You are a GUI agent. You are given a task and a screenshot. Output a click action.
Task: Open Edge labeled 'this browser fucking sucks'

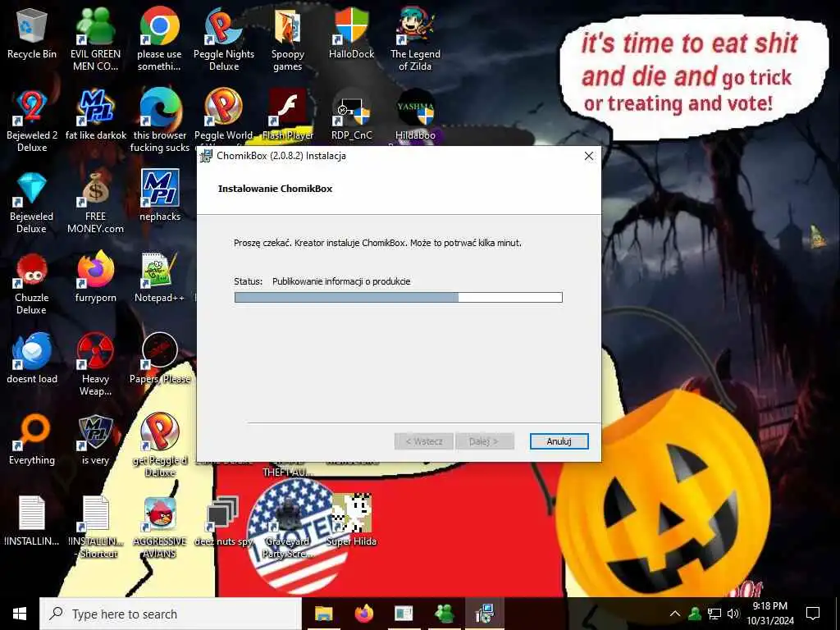pos(160,121)
